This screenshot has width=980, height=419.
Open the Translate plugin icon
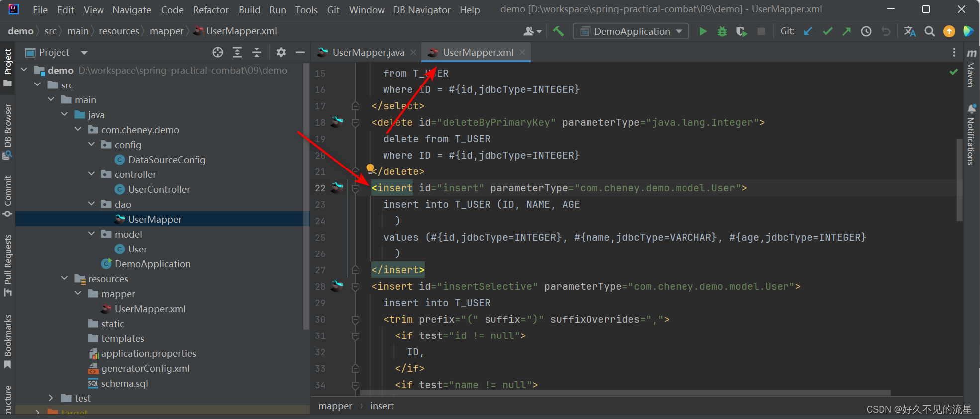point(910,31)
